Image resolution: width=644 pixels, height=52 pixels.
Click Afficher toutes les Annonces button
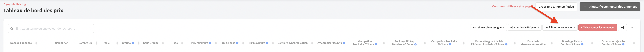pos(598,28)
